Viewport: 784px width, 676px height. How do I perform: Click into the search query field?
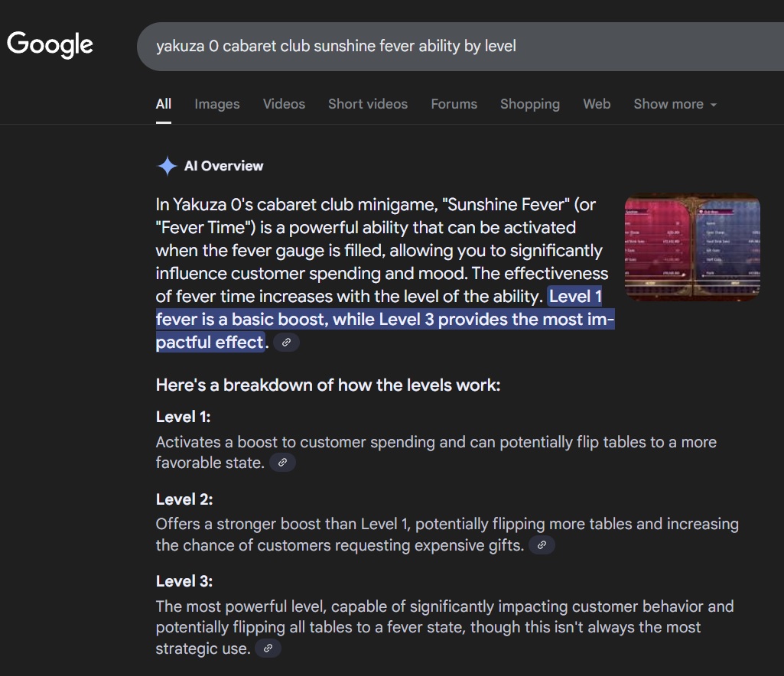click(460, 47)
